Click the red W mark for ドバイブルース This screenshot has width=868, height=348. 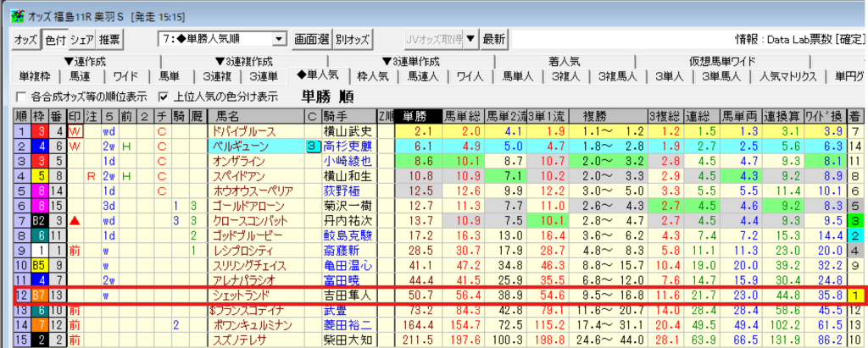75,131
